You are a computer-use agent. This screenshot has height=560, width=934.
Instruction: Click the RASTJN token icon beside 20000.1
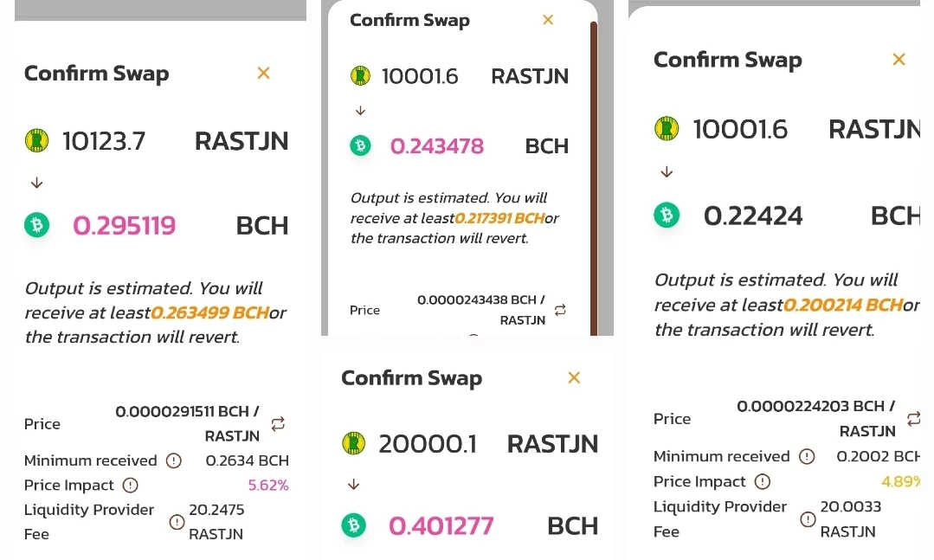[353, 443]
